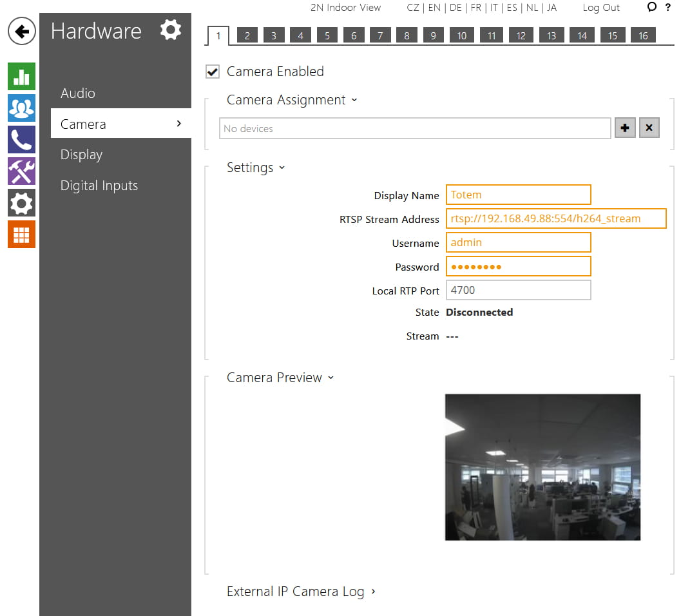681x616 pixels.
Task: Select camera tab 1
Action: [218, 35]
